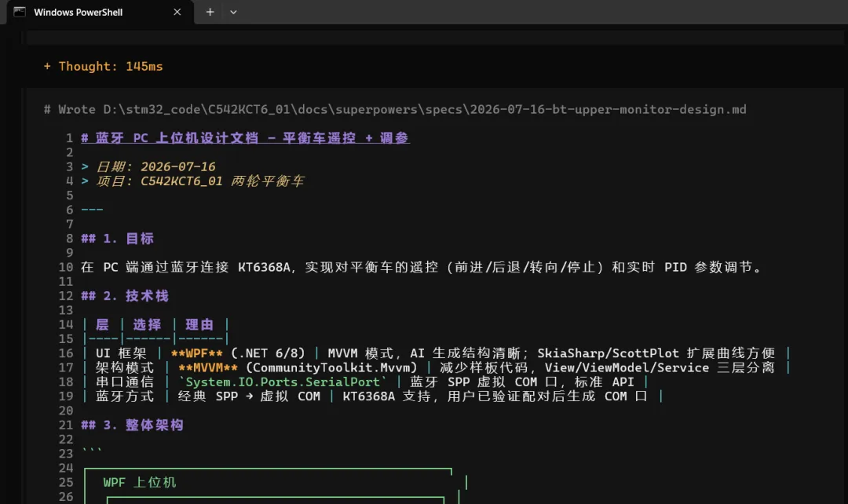The width and height of the screenshot is (848, 504).
Task: Select the Windows PowerShell tab
Action: (x=100, y=13)
